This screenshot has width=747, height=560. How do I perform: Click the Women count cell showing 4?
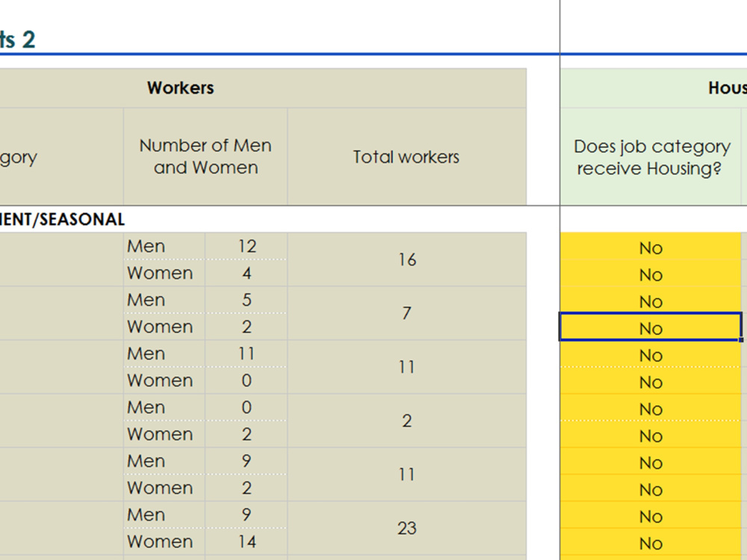(x=247, y=273)
